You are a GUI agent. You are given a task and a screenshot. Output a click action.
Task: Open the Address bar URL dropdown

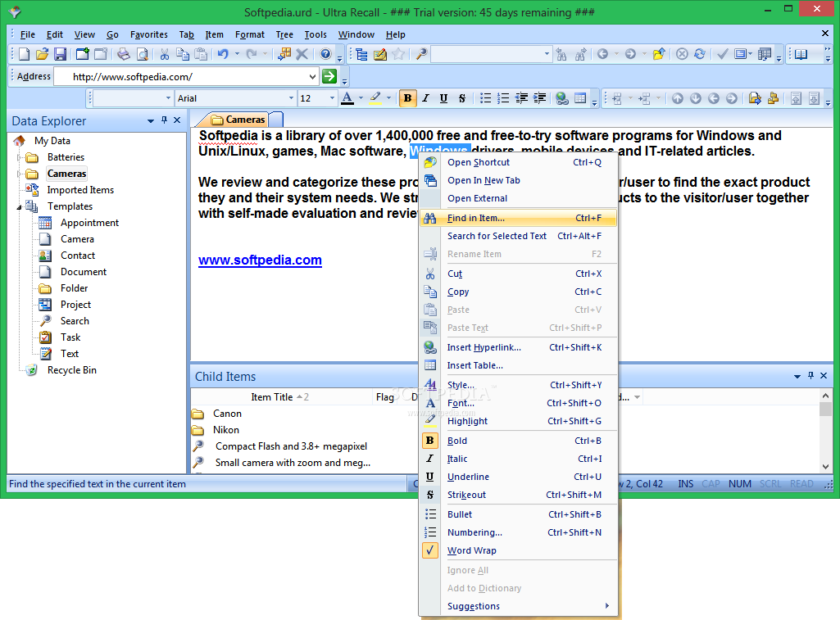click(x=312, y=76)
